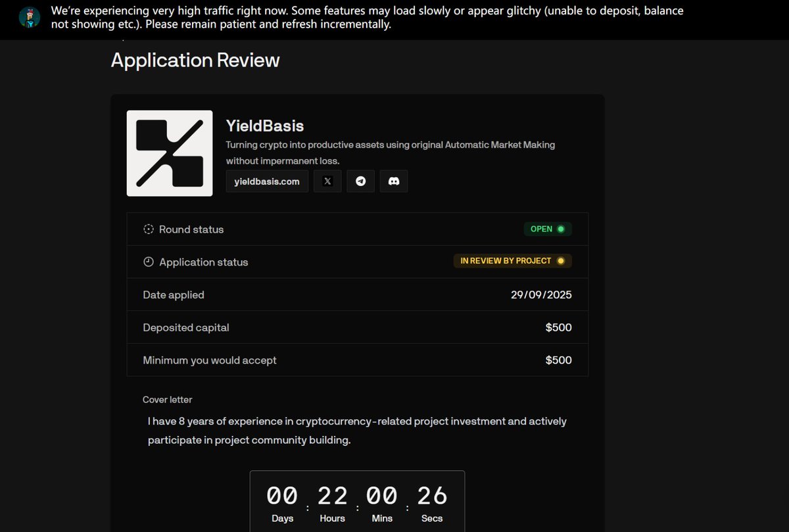The height and width of the screenshot is (532, 789).
Task: Click the Application status clock icon
Action: [149, 262]
